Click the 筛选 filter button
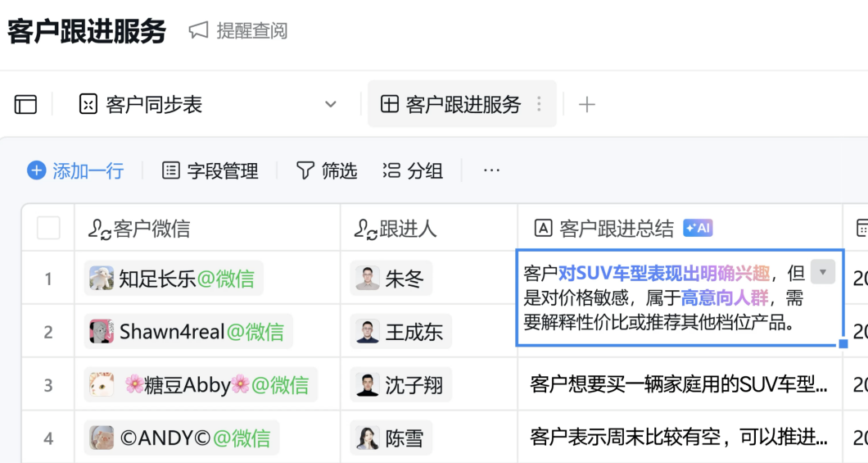This screenshot has height=463, width=868. tap(327, 170)
